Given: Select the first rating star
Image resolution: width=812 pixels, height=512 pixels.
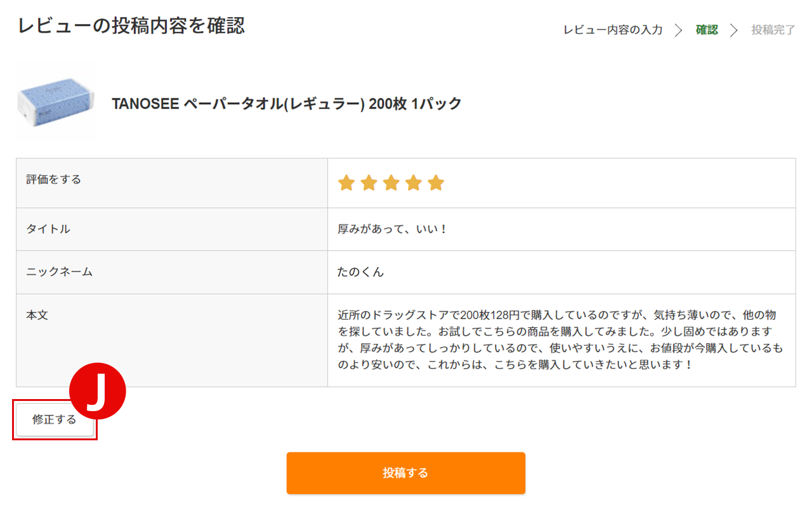Looking at the screenshot, I should [346, 183].
